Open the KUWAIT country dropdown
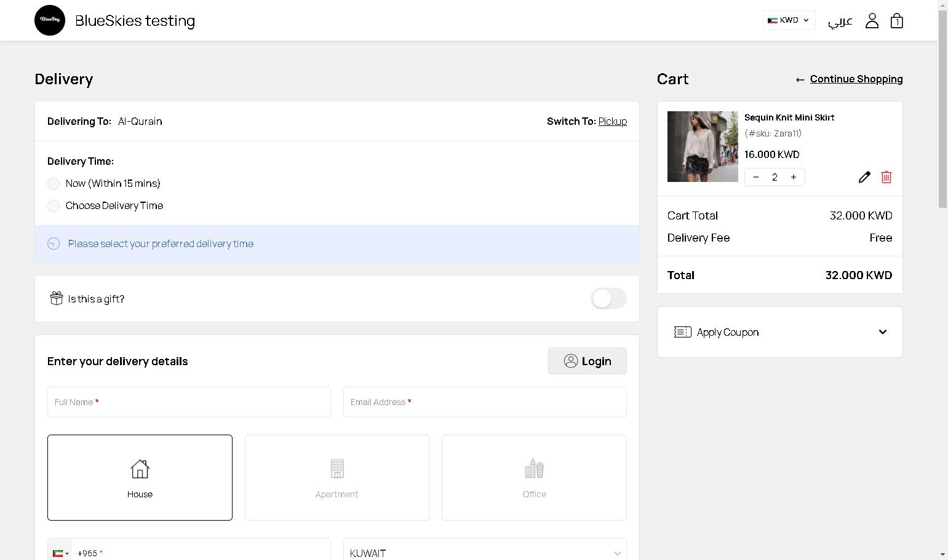Image resolution: width=948 pixels, height=560 pixels. 485,553
